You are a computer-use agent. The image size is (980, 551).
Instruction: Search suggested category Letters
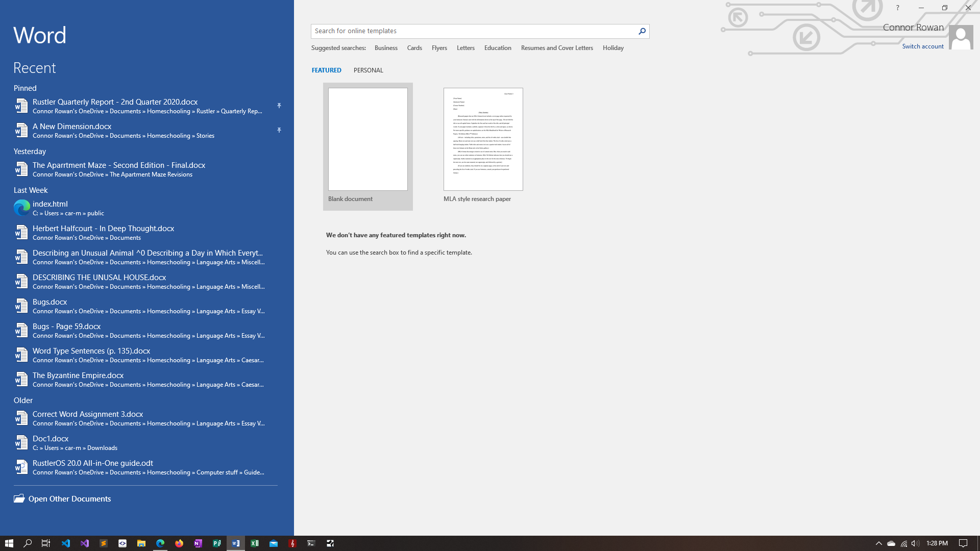[465, 48]
